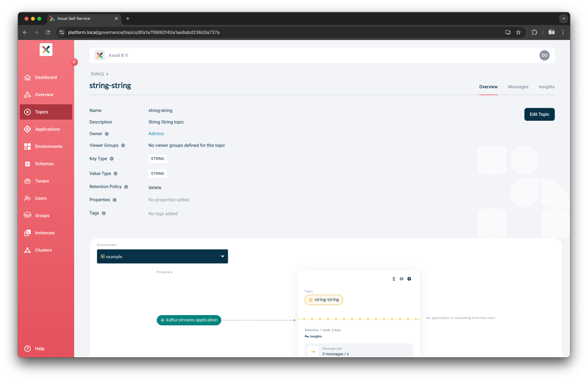The height and width of the screenshot is (381, 588).
Task: Open the browser extensions puzzle icon
Action: tap(534, 32)
